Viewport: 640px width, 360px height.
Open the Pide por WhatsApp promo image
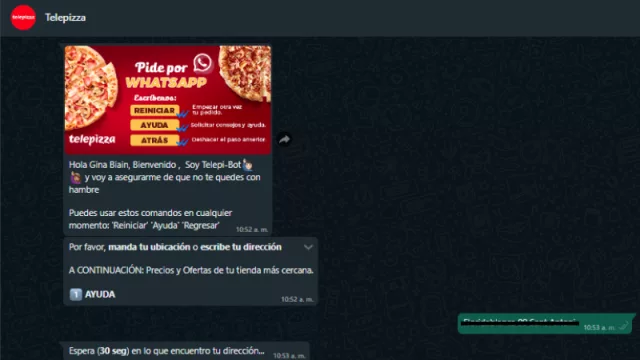point(168,100)
